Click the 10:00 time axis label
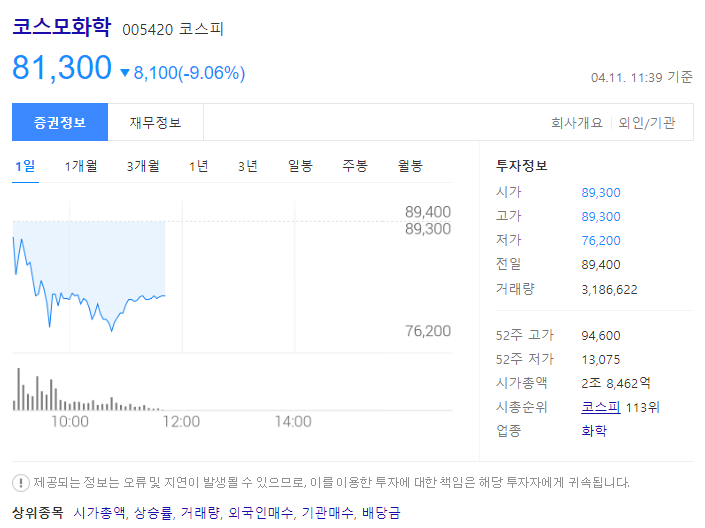 pyautogui.click(x=70, y=421)
